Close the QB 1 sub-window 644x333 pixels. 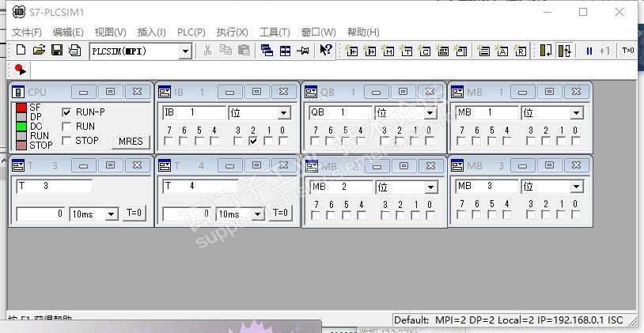click(x=430, y=92)
